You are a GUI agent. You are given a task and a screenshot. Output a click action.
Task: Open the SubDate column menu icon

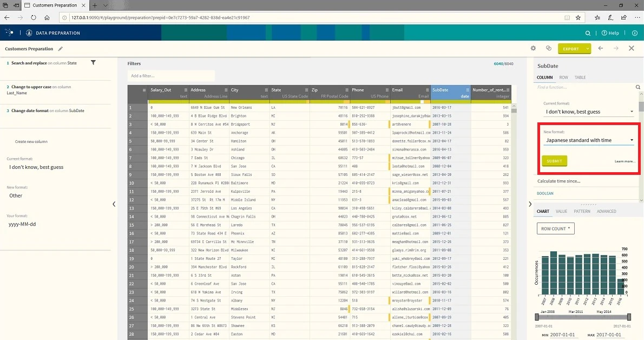[x=468, y=90]
